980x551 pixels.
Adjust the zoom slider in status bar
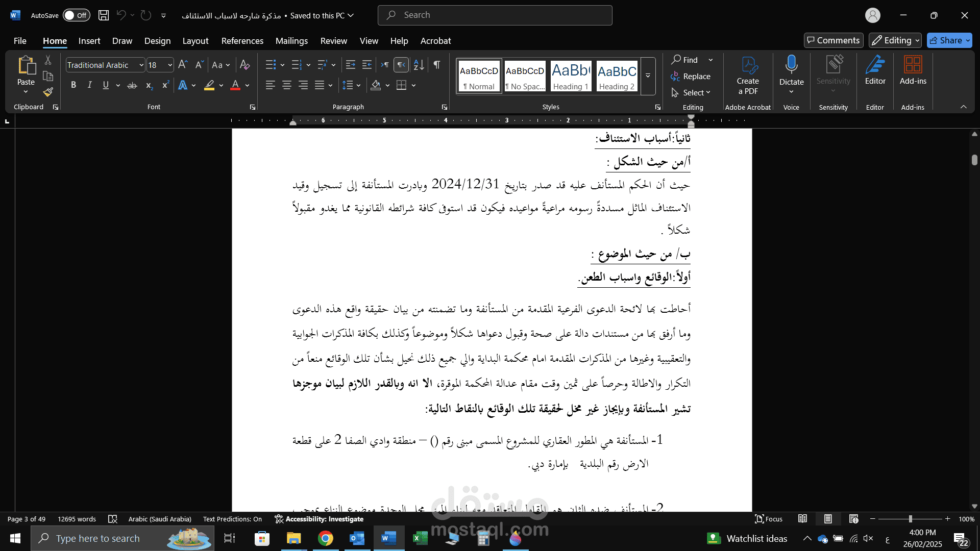tap(910, 519)
